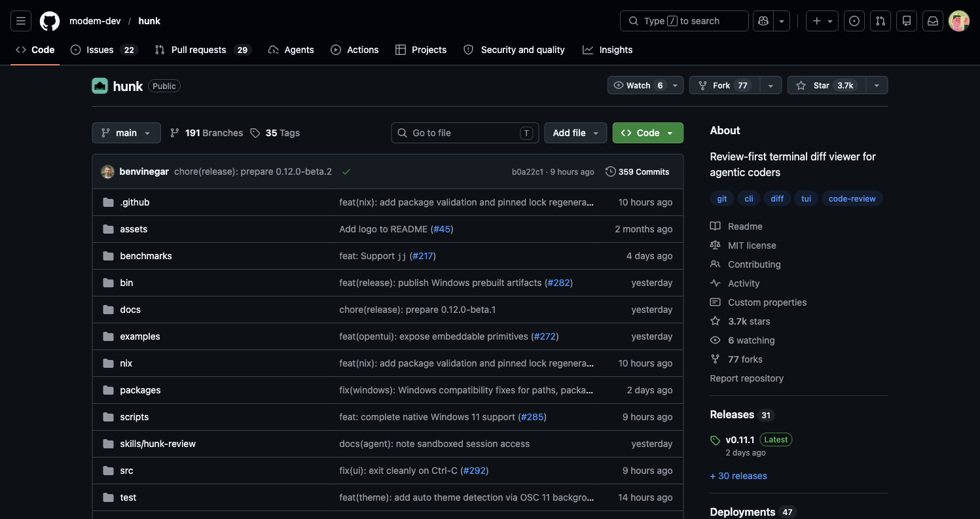Viewport: 980px width, 519px height.
Task: Open the modem-dev owner link
Action: click(x=95, y=21)
